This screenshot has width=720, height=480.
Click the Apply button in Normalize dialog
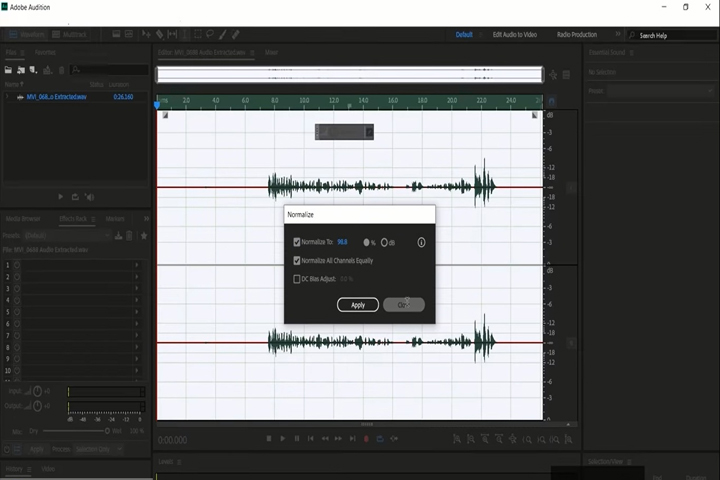pyautogui.click(x=358, y=305)
